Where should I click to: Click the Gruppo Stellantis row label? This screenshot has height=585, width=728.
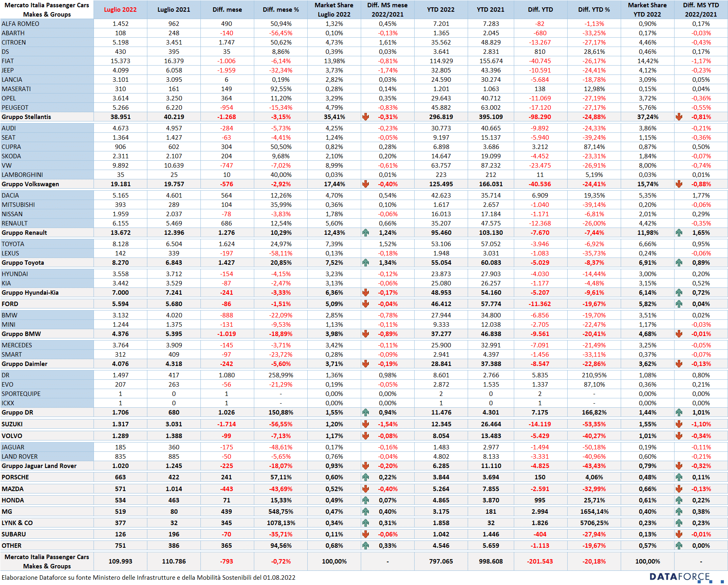[26, 117]
